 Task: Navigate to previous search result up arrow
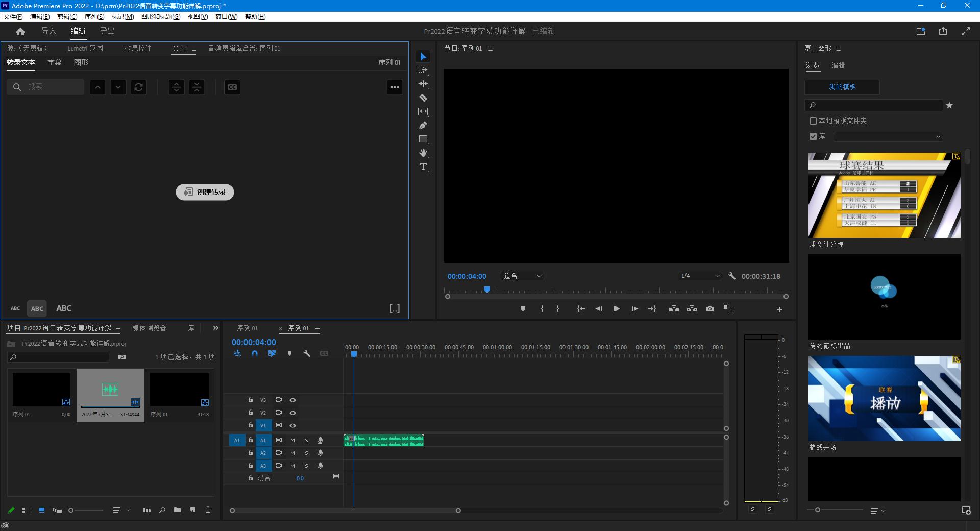point(97,87)
